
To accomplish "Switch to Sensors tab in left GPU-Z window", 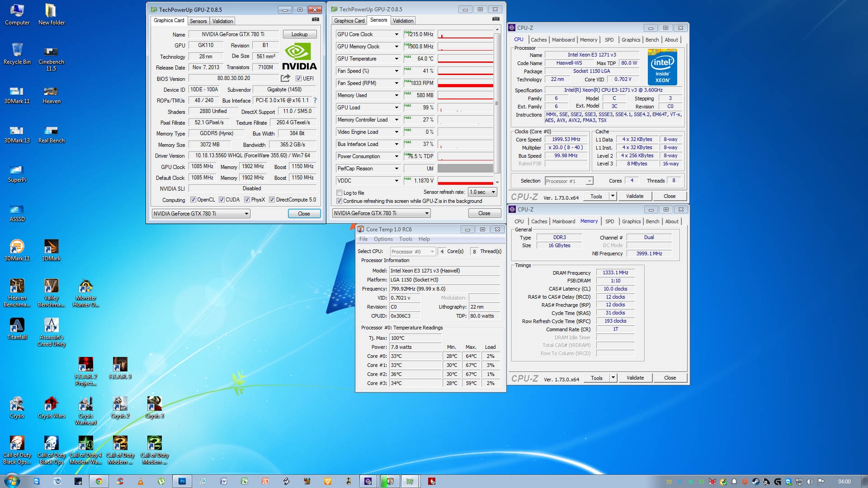I will 198,21.
